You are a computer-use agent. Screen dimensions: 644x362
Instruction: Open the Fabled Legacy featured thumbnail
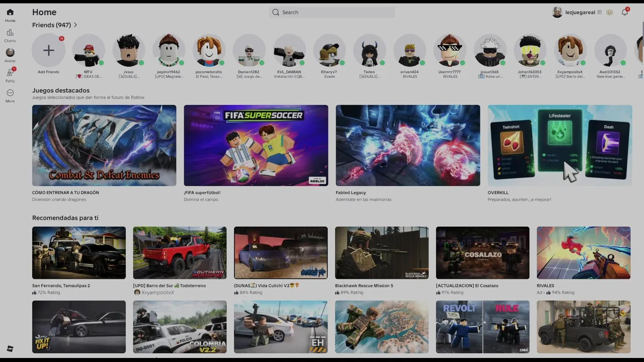[408, 145]
